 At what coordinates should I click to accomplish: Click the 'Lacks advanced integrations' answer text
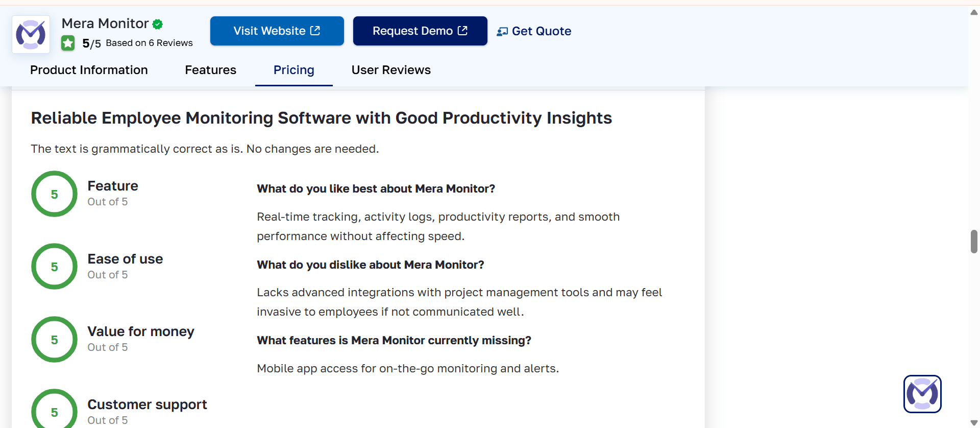pyautogui.click(x=459, y=302)
